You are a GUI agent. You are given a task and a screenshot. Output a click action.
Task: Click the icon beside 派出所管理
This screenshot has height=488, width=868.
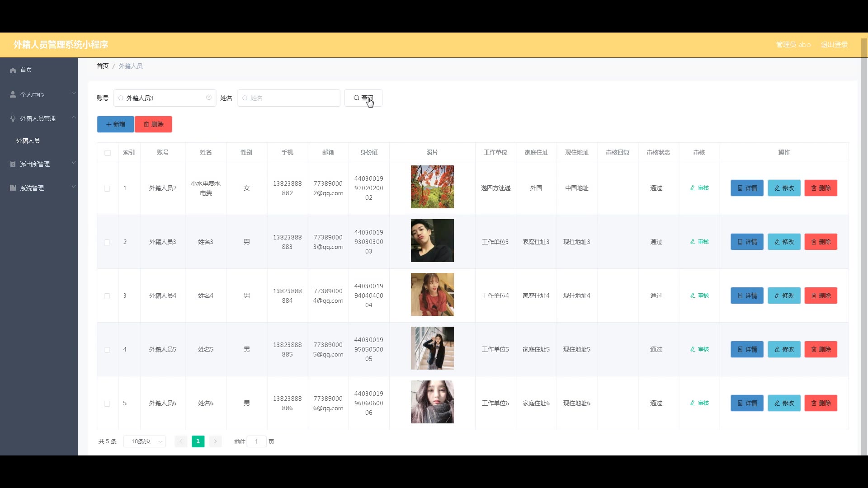pos(13,164)
